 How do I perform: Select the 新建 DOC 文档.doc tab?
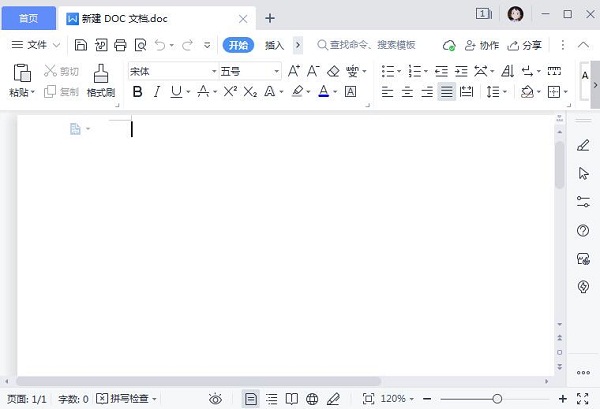(157, 18)
